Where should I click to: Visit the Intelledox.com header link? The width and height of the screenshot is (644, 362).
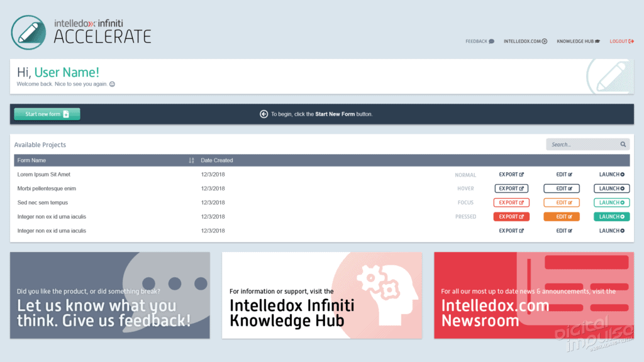pyautogui.click(x=525, y=41)
